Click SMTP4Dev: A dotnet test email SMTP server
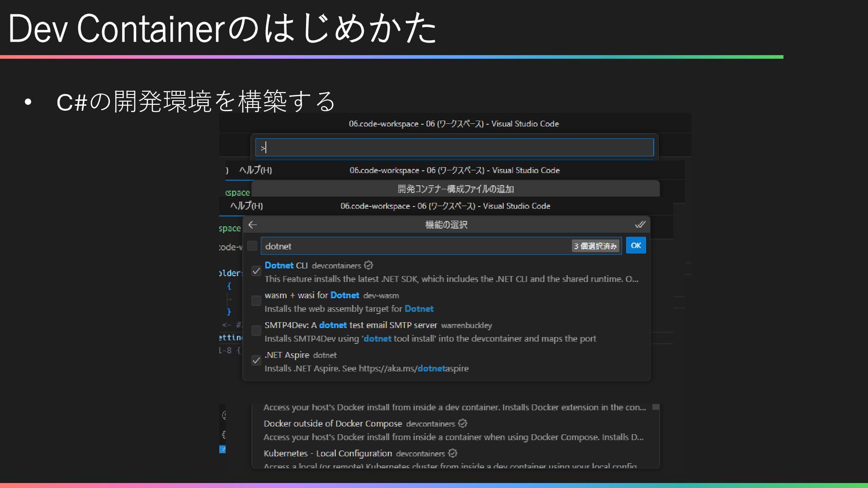 pos(351,325)
